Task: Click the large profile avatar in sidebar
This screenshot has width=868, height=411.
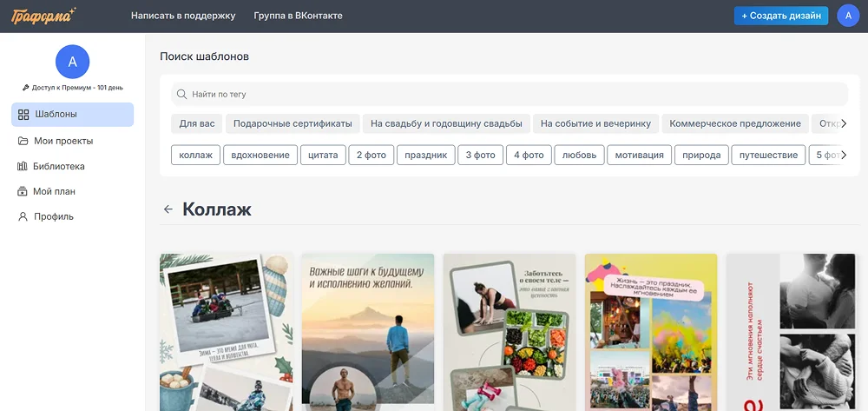Action: click(73, 62)
